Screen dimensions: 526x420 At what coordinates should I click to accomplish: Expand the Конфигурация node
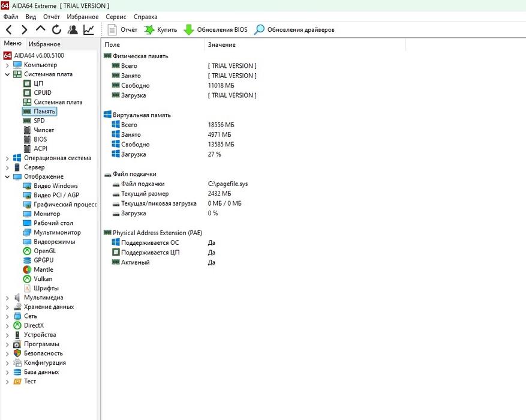(x=7, y=362)
